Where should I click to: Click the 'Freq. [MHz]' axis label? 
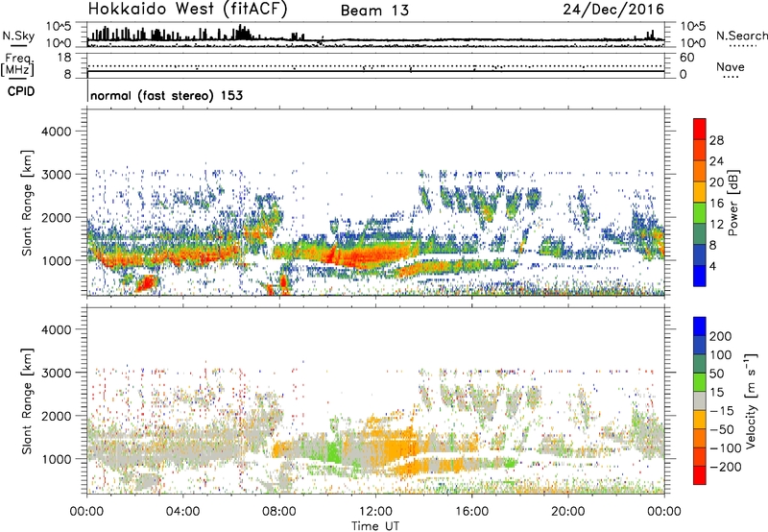pos(17,65)
